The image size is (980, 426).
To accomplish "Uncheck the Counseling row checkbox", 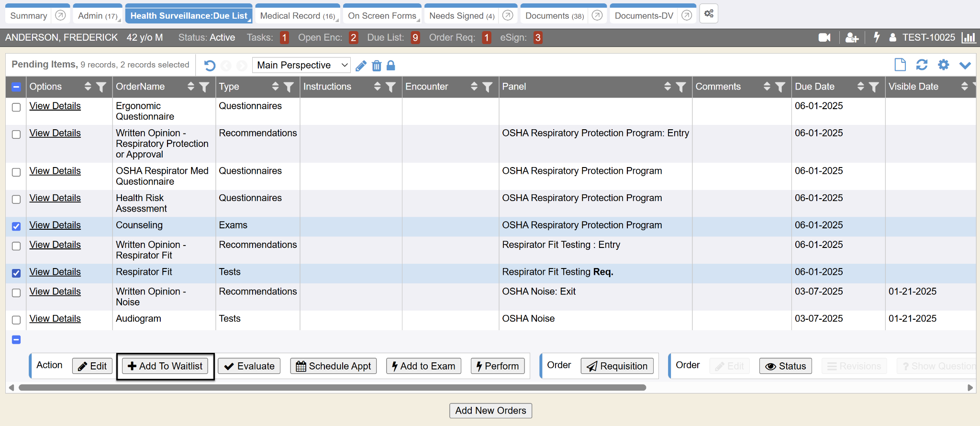I will pyautogui.click(x=16, y=226).
